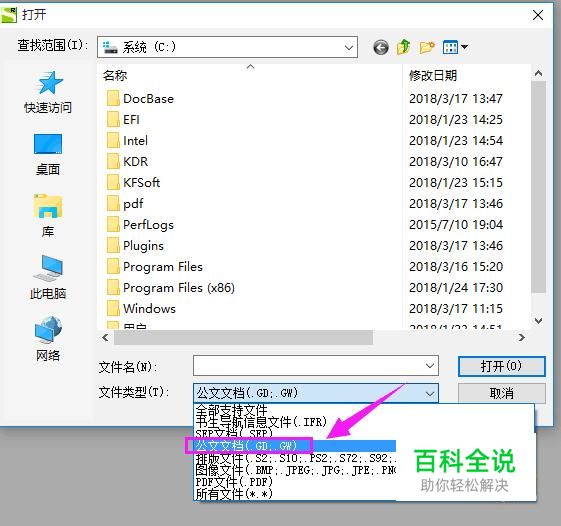Select the date 2018/3/10 16:47
561x526 pixels.
(456, 161)
